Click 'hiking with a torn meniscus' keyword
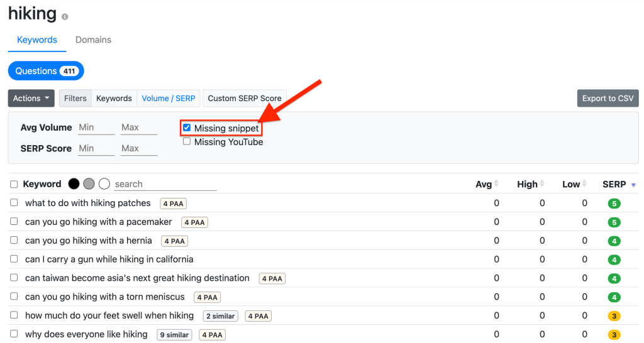This screenshot has height=343, width=644. click(105, 297)
